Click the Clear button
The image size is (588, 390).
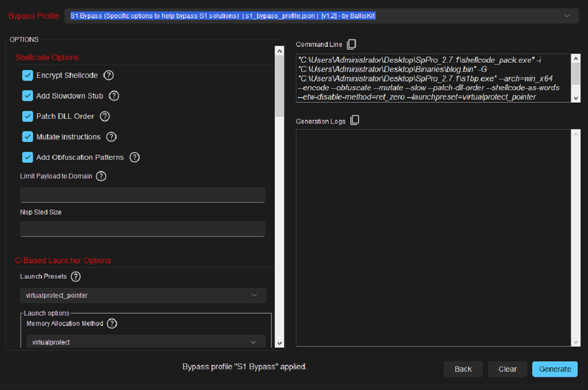(x=508, y=369)
